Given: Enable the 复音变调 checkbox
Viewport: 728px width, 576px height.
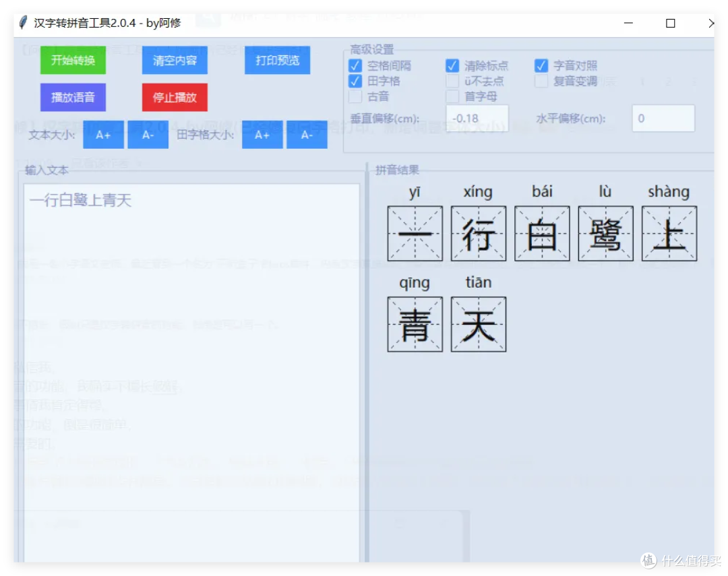Looking at the screenshot, I should [x=541, y=81].
